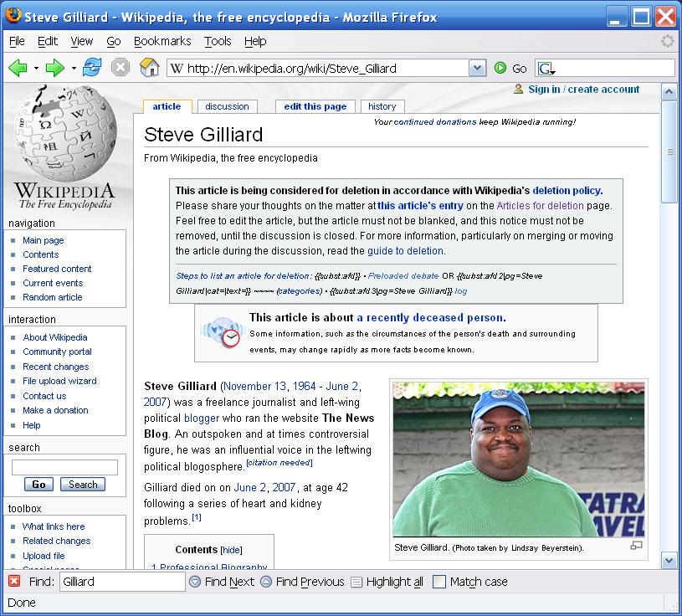Click the blogger link in the article
This screenshot has width=682, height=616.
[x=202, y=418]
